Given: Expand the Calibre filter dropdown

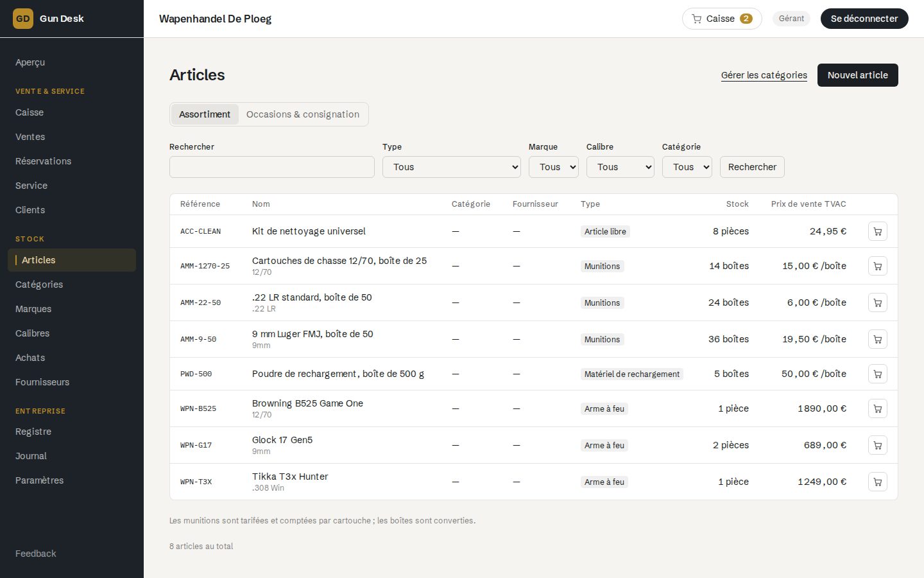Looking at the screenshot, I should [x=620, y=167].
